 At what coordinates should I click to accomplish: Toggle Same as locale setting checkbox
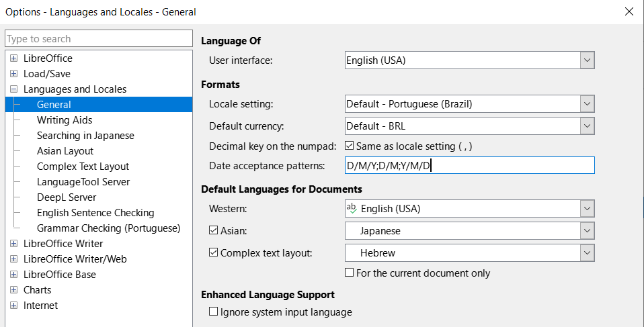point(349,146)
